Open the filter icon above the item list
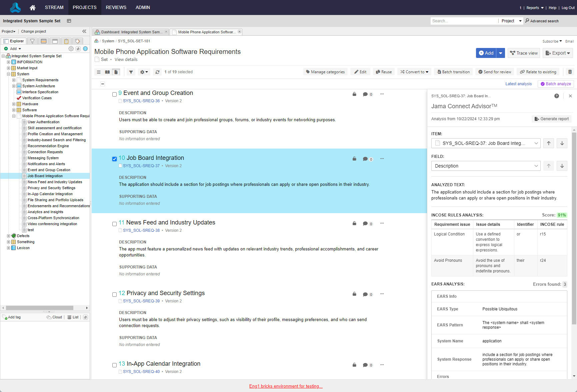Screen dimensions: 577x392 [131, 72]
